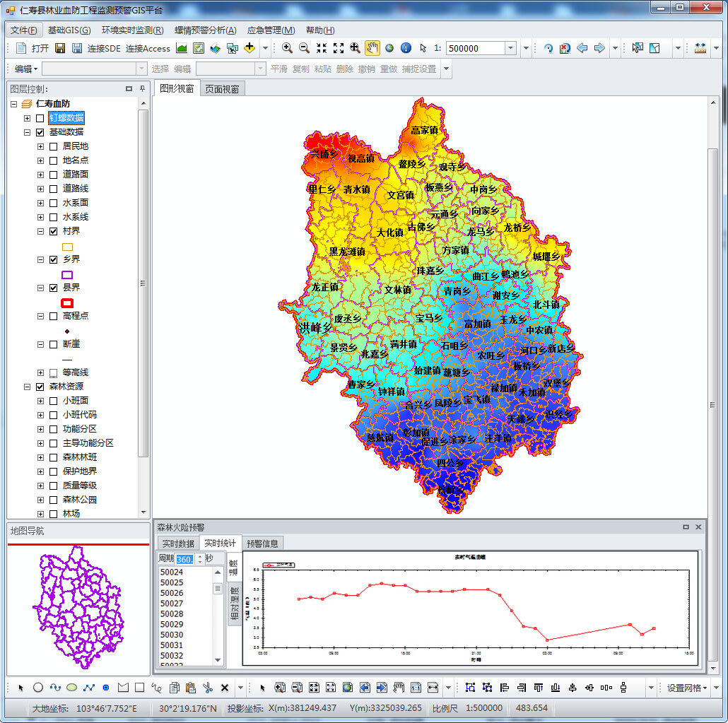Expand the 小班面 layer node
Image resolution: width=728 pixels, height=723 pixels.
41,401
